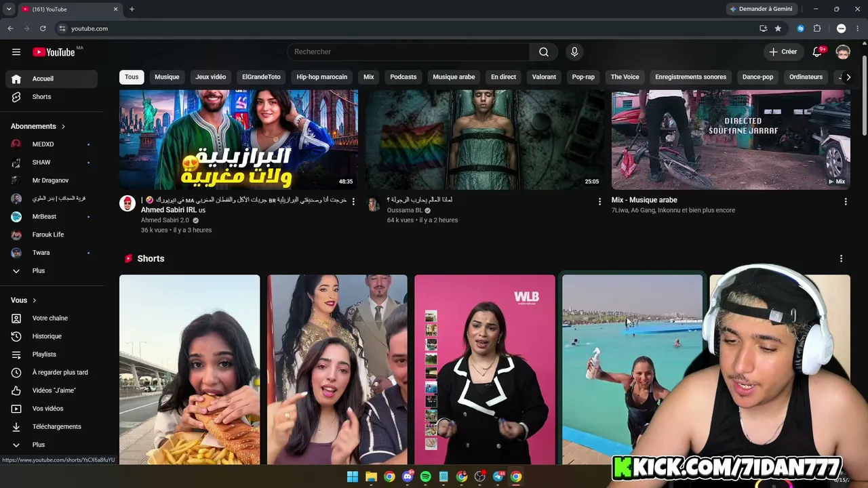Expand Plus under the subscriptions list

tap(52, 271)
